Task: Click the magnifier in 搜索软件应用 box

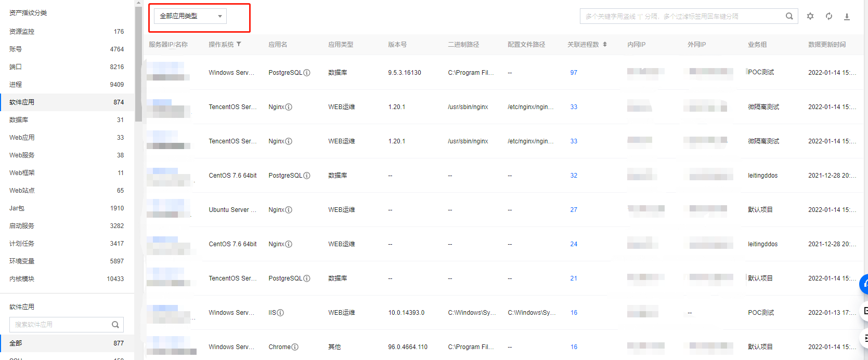Action: coord(115,325)
